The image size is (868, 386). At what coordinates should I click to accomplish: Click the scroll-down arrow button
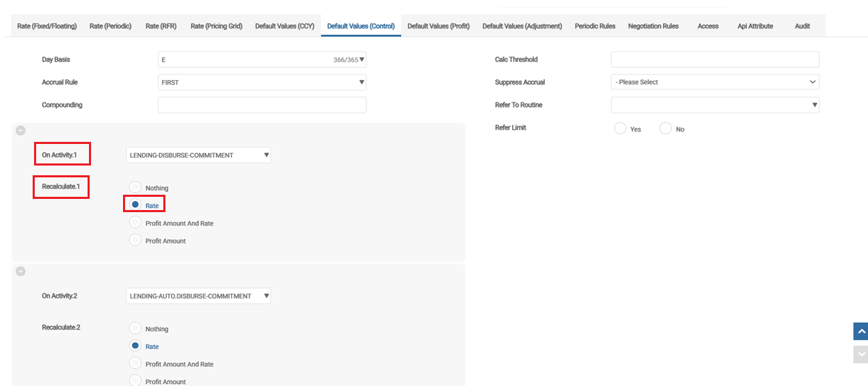860,354
